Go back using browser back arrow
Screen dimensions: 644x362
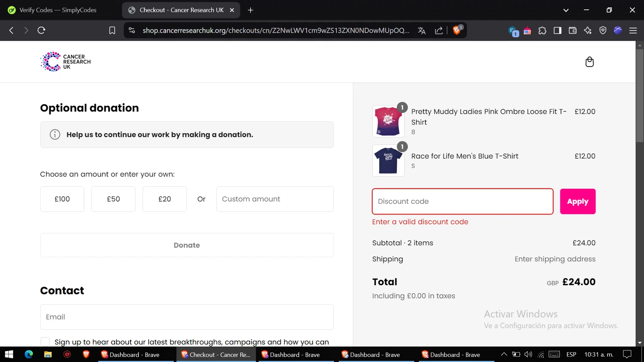[x=12, y=30]
